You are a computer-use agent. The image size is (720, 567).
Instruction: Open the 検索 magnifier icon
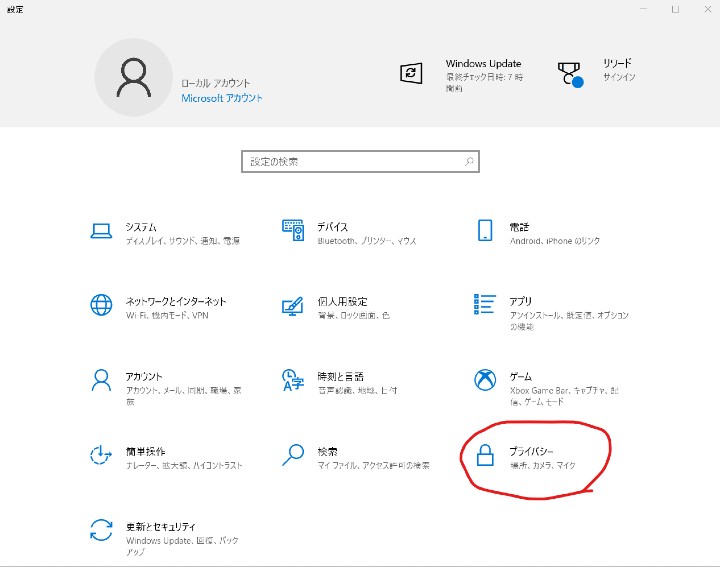(x=293, y=455)
